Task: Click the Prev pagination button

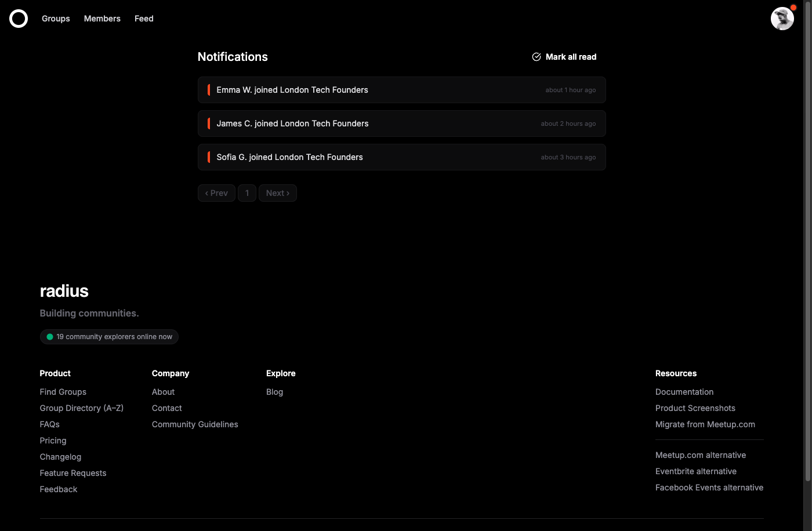Action: 216,192
